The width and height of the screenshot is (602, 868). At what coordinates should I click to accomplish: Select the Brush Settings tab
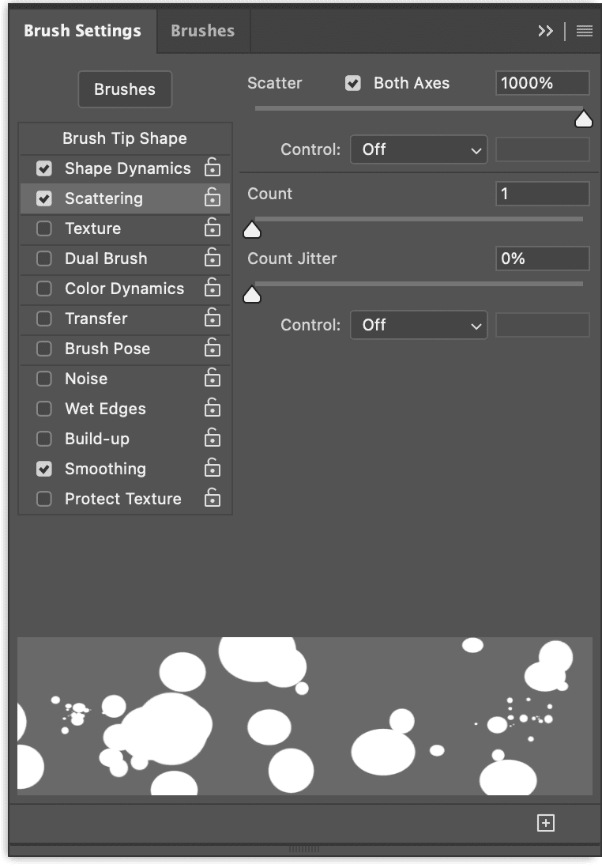82,30
